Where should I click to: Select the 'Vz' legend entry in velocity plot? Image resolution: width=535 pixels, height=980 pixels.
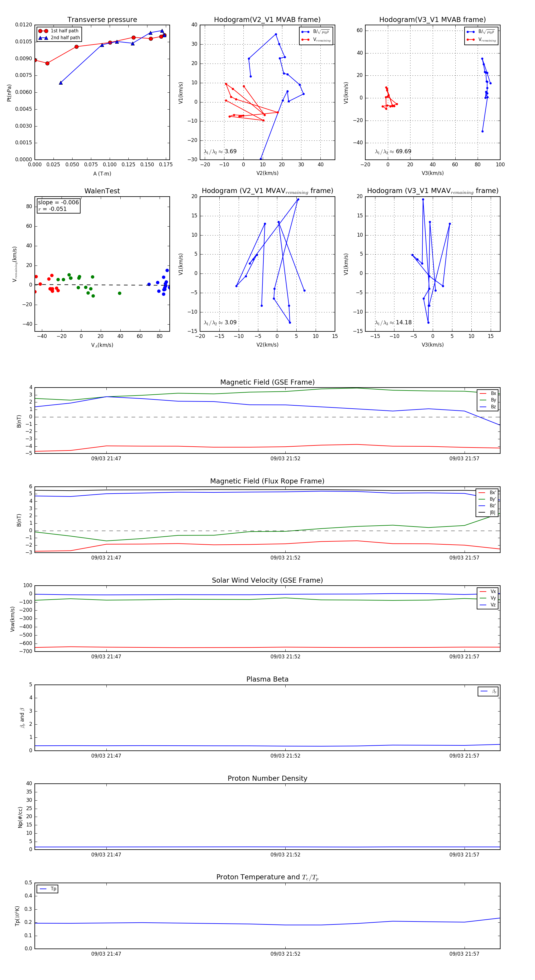click(x=488, y=605)
